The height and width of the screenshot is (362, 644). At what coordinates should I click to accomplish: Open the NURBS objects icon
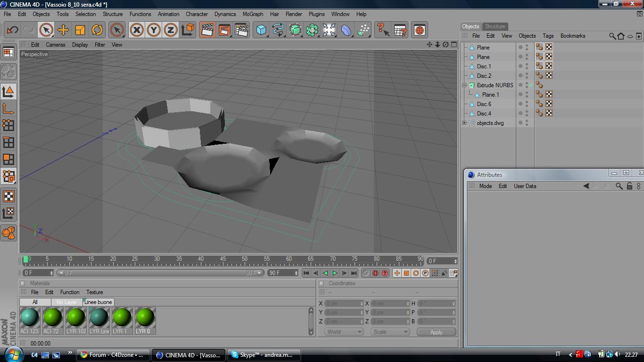(x=295, y=30)
